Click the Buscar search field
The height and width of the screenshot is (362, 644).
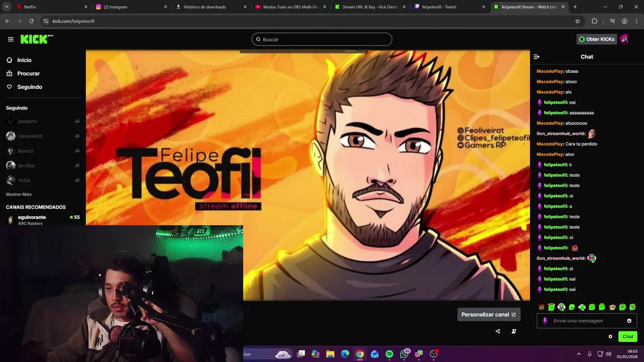[x=321, y=39]
